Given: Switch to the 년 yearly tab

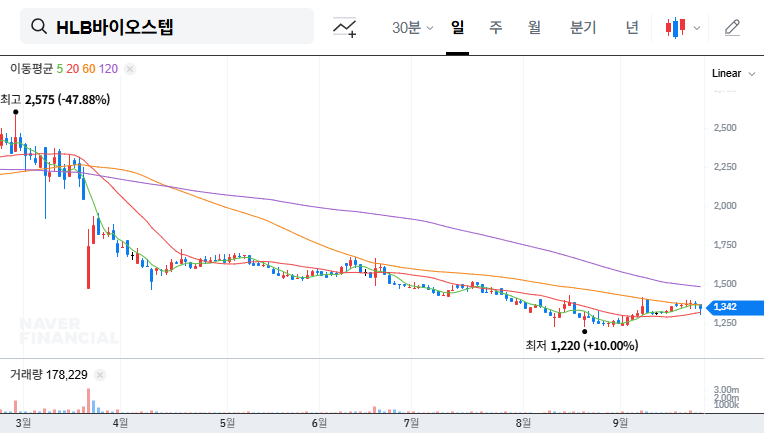Looking at the screenshot, I should tap(632, 27).
